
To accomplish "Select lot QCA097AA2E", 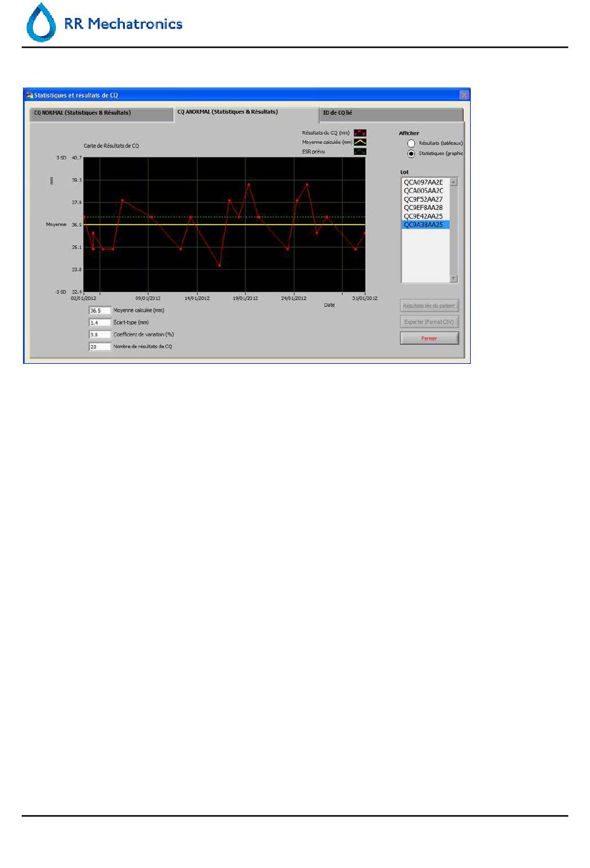I will coord(425,183).
